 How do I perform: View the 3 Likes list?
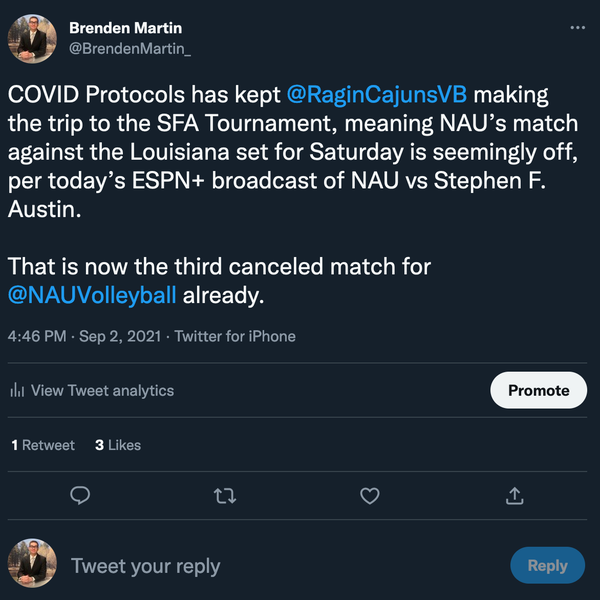coord(118,445)
